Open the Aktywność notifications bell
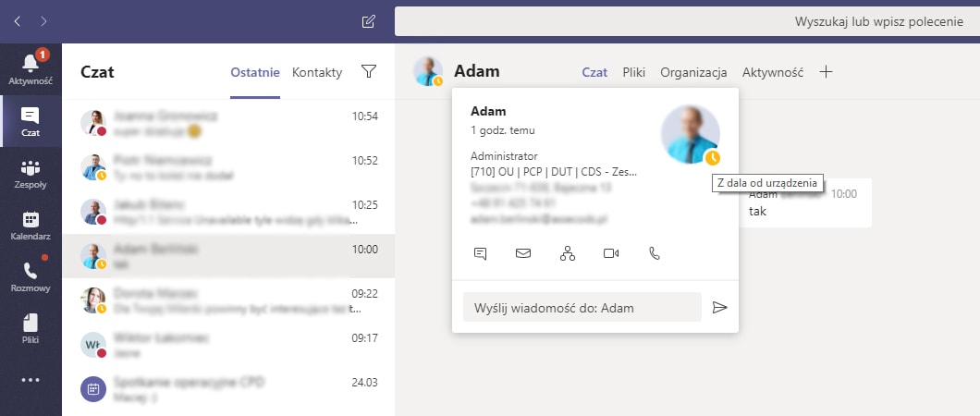The height and width of the screenshot is (416, 980). point(31,68)
